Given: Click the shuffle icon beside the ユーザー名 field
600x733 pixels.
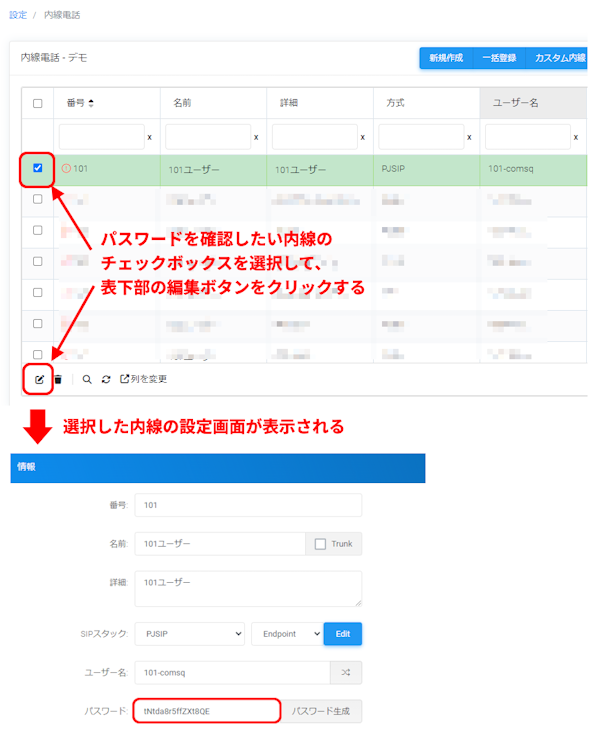Looking at the screenshot, I should coord(345,673).
